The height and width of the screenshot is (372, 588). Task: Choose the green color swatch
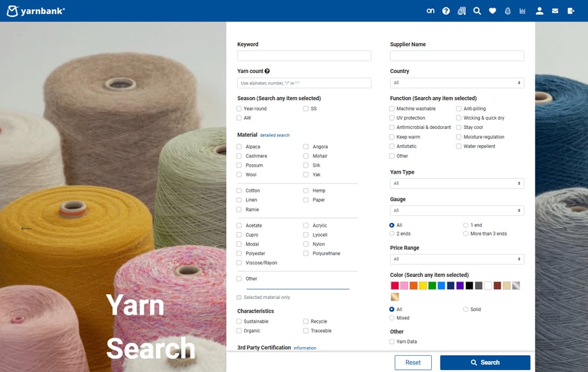(x=432, y=286)
